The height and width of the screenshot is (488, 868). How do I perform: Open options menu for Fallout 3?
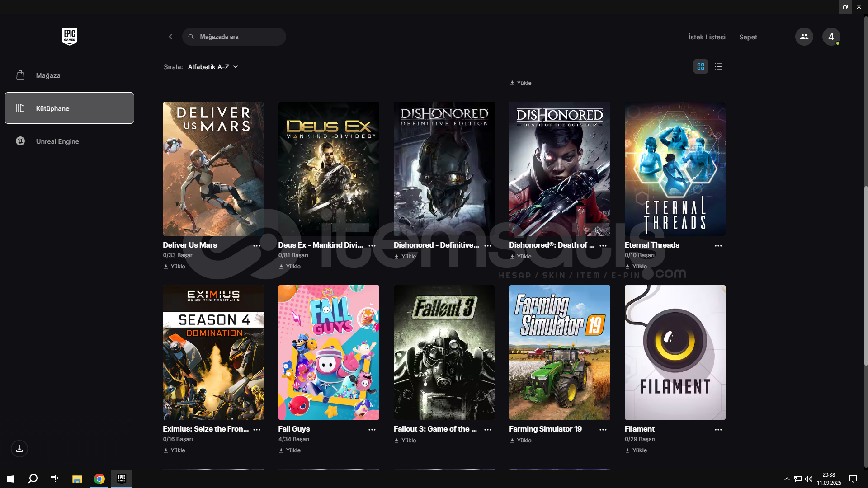(x=488, y=429)
